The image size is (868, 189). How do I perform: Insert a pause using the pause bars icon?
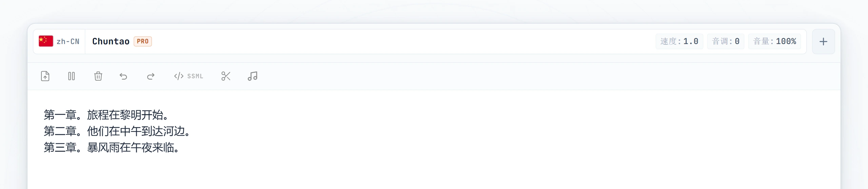coord(72,76)
